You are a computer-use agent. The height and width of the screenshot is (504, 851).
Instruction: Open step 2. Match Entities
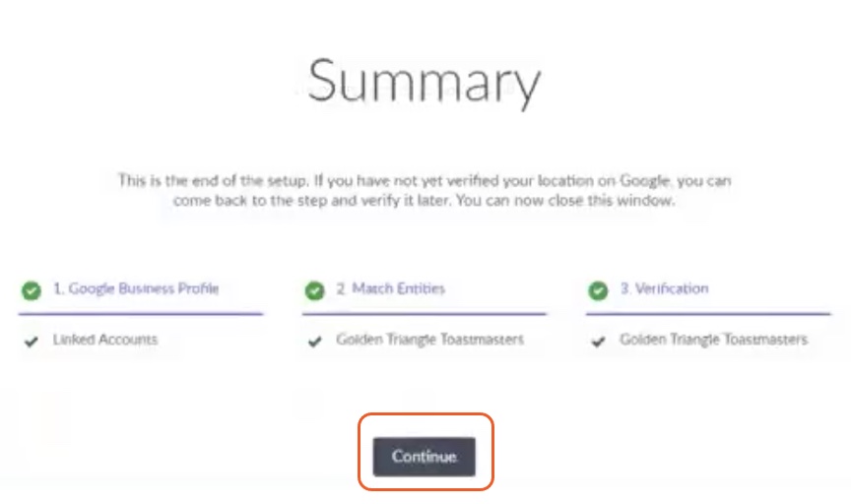point(390,288)
